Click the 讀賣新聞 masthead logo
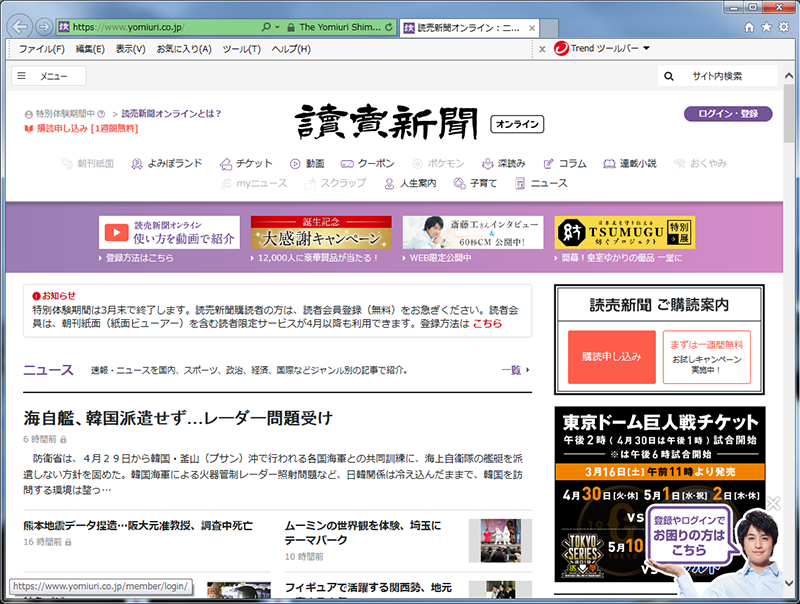Viewport: 800px width, 604px height. (386, 122)
